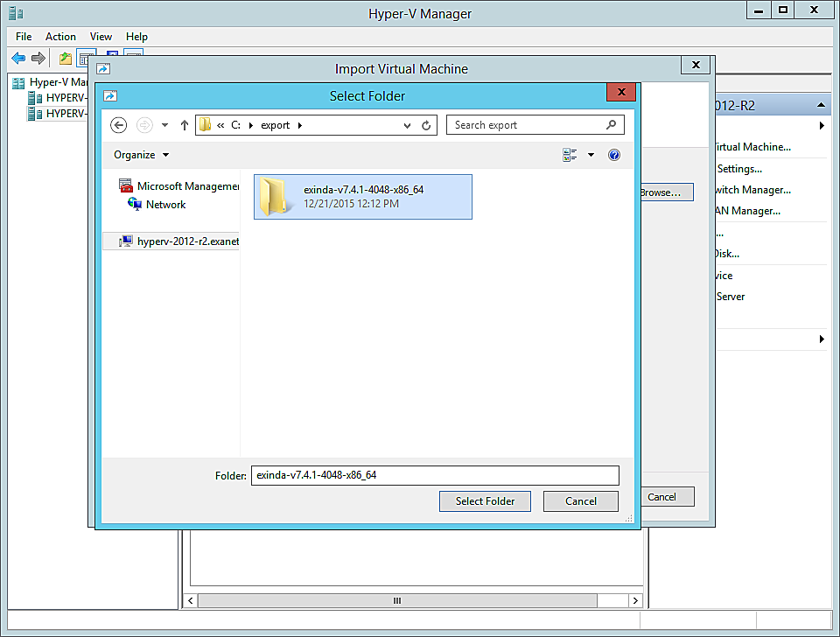Collapse the 012-R2 Actions section arrow
The height and width of the screenshot is (637, 840).
[x=821, y=105]
